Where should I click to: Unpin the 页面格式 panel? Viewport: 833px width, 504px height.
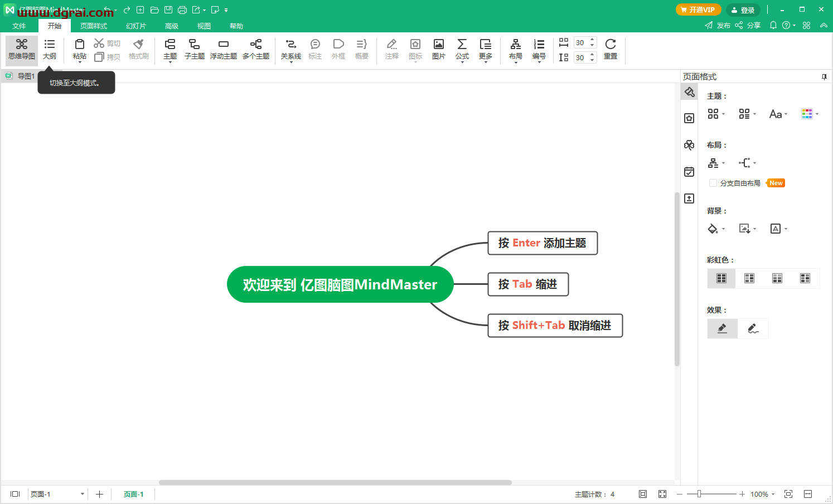coord(824,76)
